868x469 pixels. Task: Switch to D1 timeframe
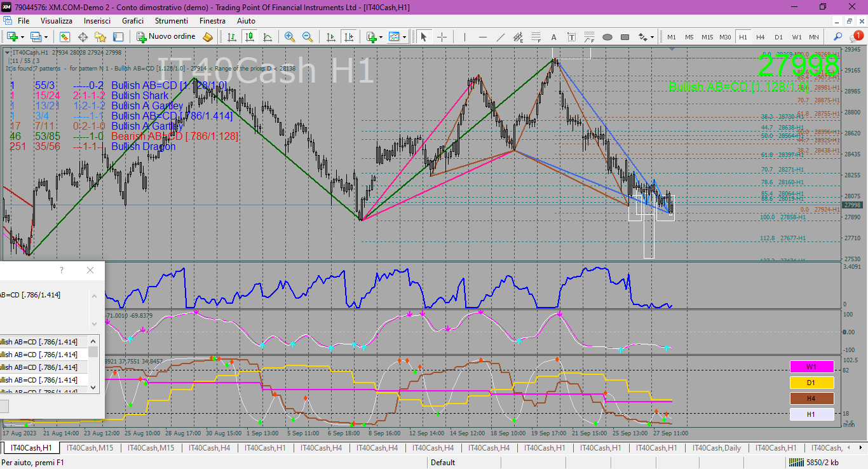pyautogui.click(x=778, y=37)
